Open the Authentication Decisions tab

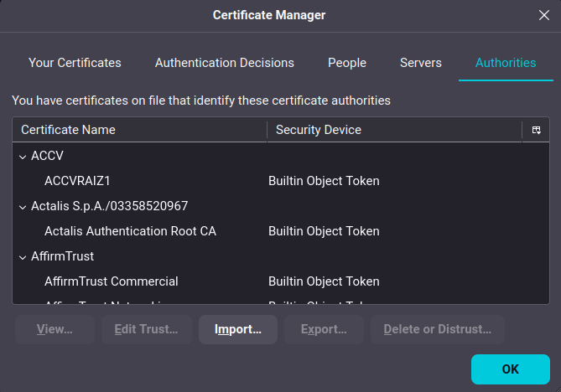click(x=224, y=63)
